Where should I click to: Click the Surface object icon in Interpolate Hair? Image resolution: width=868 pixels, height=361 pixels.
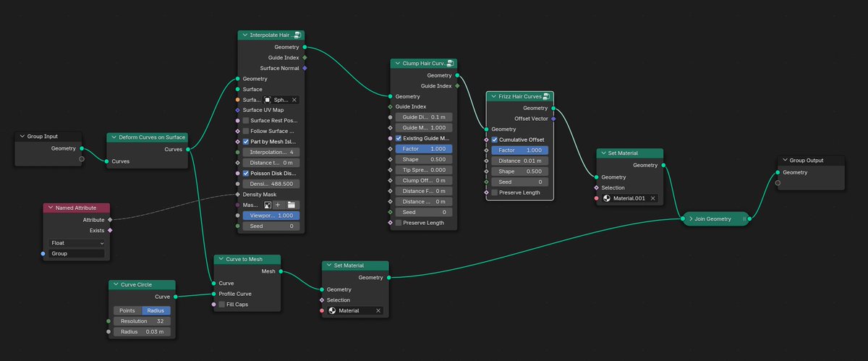click(267, 100)
